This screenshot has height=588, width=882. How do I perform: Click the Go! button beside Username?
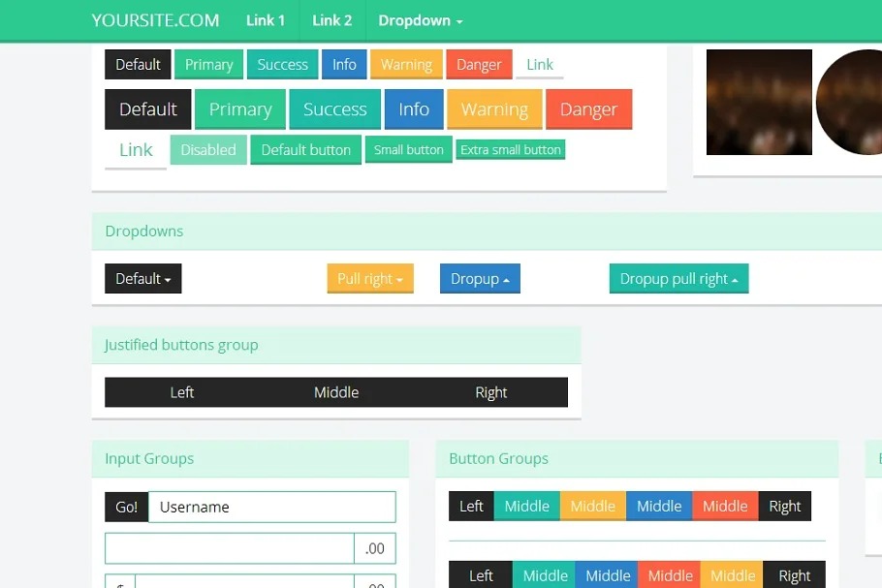point(126,507)
